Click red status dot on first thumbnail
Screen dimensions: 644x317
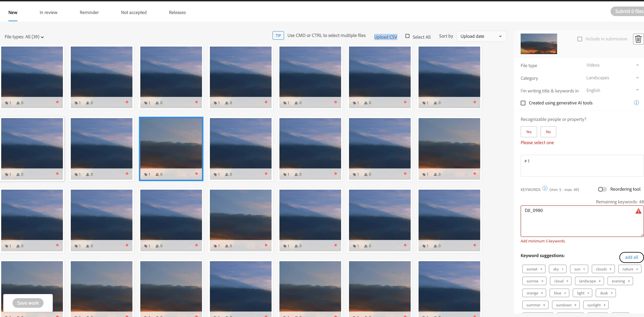click(58, 102)
